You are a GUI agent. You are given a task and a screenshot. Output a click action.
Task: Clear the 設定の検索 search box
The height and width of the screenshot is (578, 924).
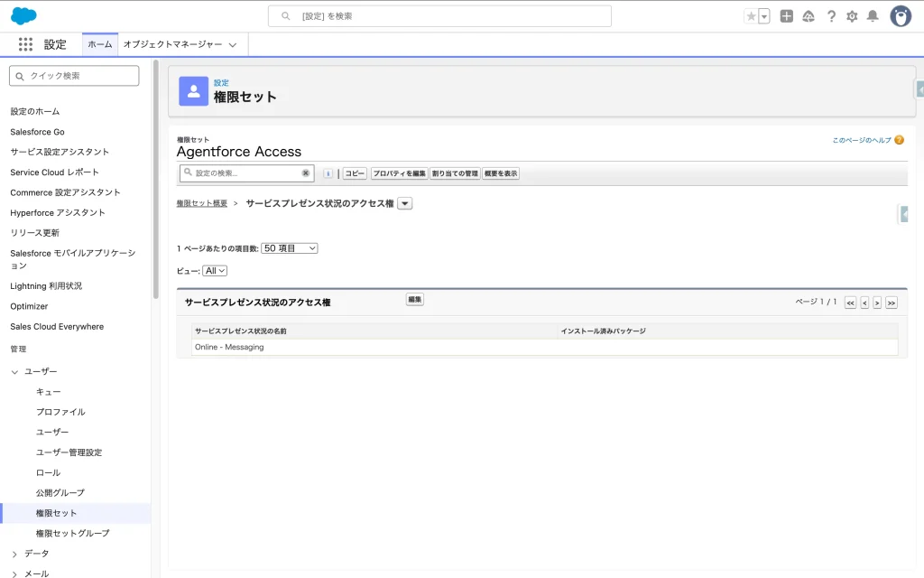click(x=306, y=173)
